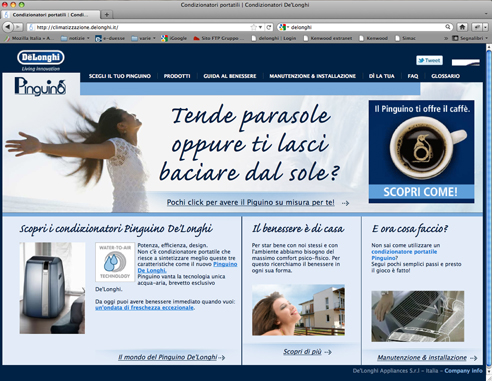This screenshot has height=381, width=492.
Task: Click the woman and house photo
Action: [298, 310]
